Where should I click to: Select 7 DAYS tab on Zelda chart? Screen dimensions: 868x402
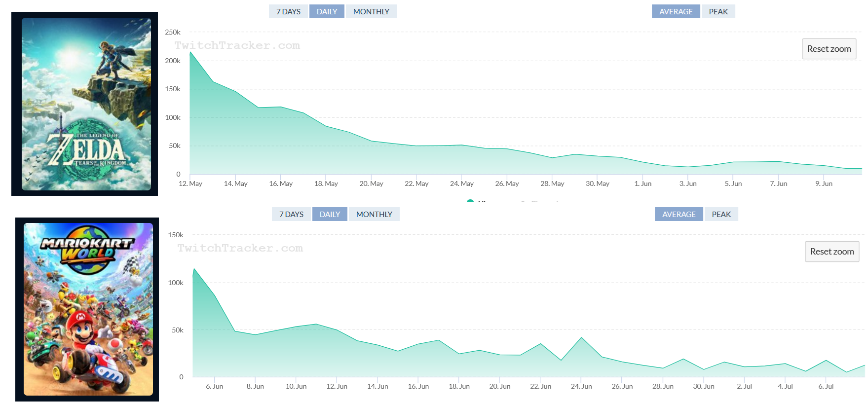click(288, 11)
